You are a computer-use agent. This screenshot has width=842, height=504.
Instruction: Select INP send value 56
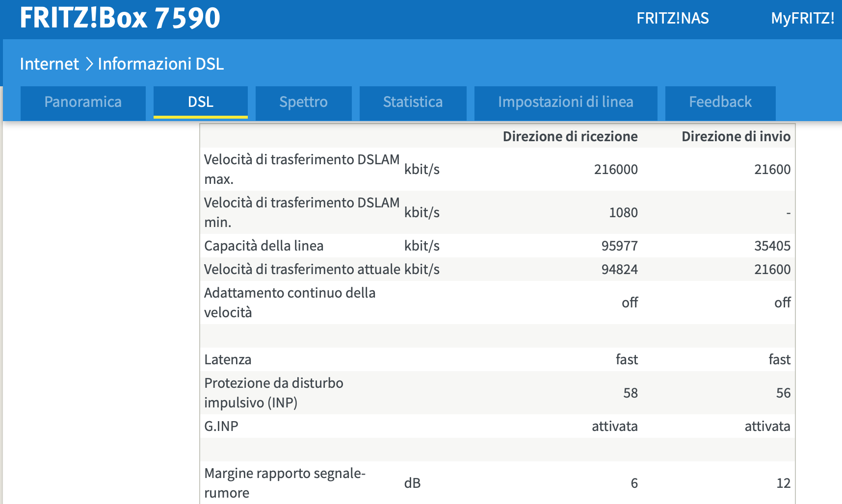tap(783, 393)
